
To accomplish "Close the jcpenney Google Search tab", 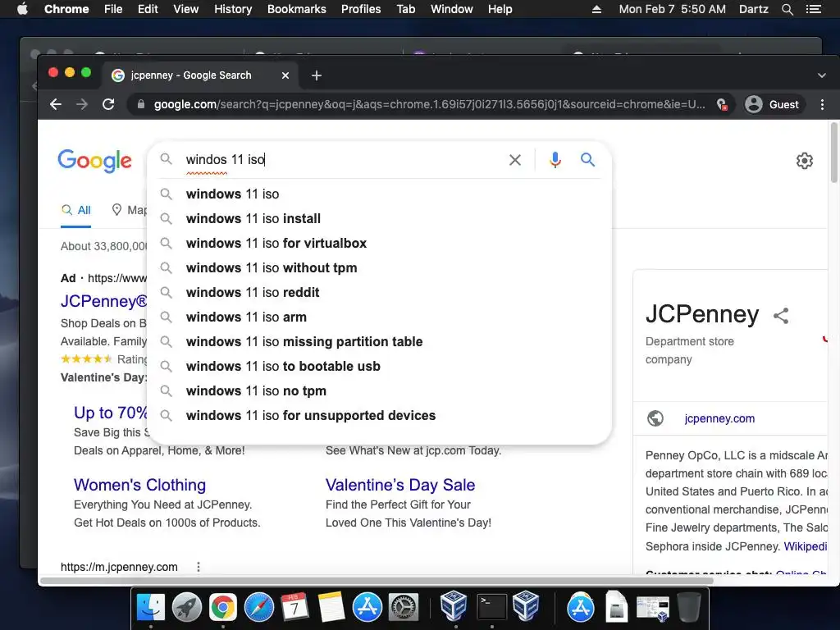I will click(x=285, y=75).
